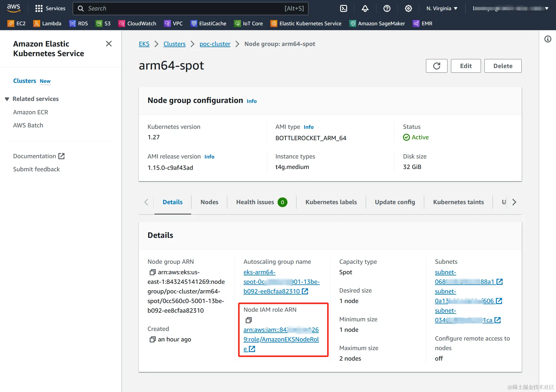The width and height of the screenshot is (556, 392).
Task: Switch to the Nodes tab
Action: [209, 202]
